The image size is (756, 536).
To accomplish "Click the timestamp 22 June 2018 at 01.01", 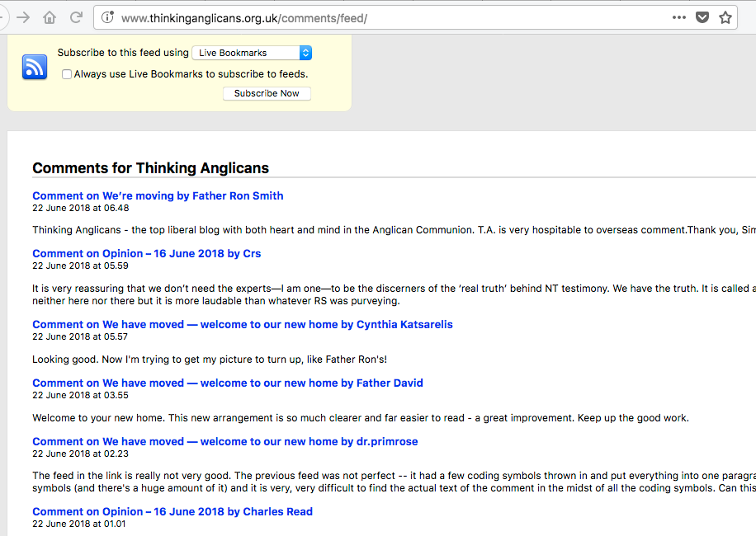I will coord(79,524).
